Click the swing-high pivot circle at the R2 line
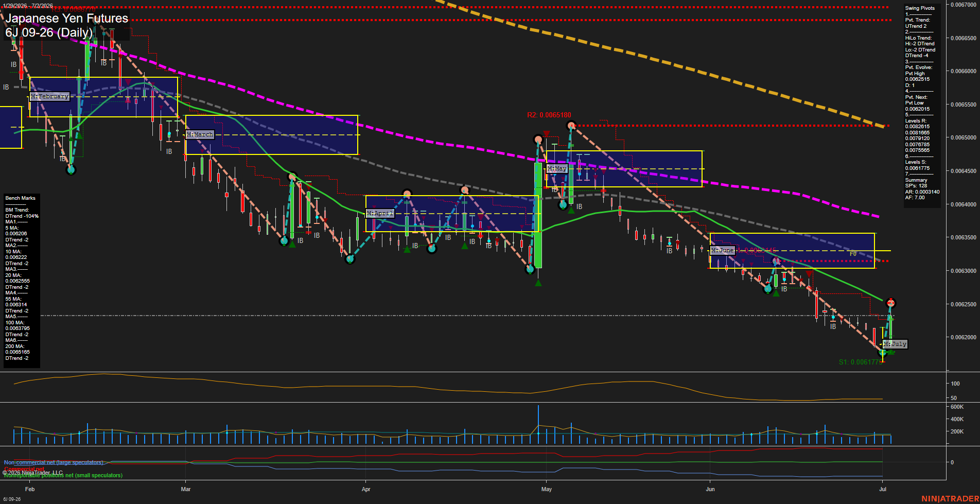The height and width of the screenshot is (504, 980). click(571, 126)
